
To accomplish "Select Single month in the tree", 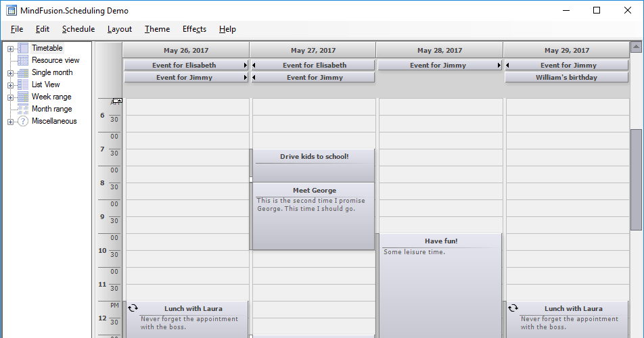I will [52, 72].
